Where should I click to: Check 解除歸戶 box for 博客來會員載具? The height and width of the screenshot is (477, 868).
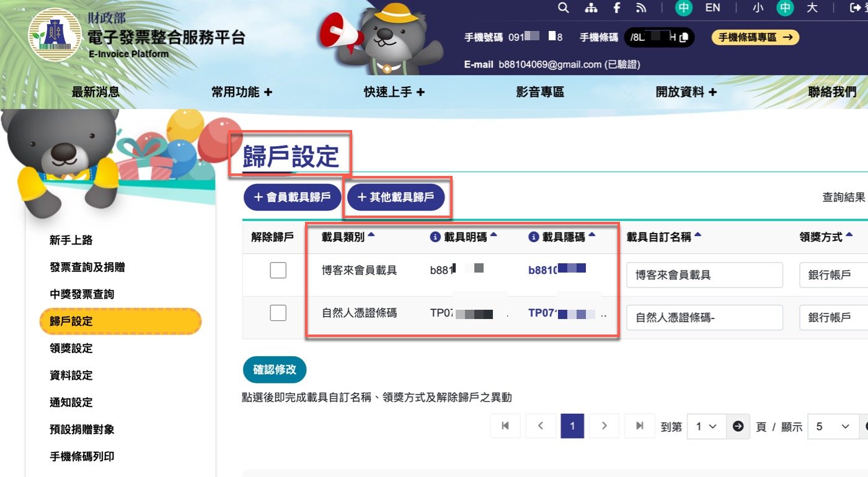coord(278,270)
